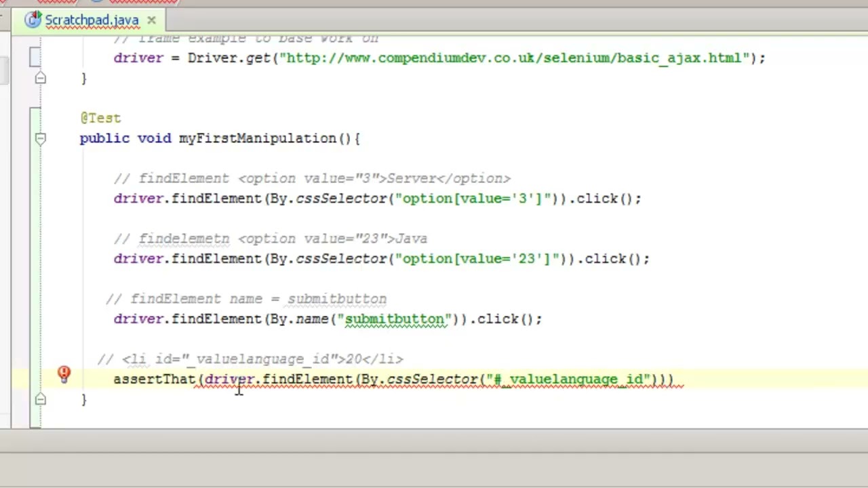Click the red quick-fix lightbulb icon

pyautogui.click(x=64, y=373)
